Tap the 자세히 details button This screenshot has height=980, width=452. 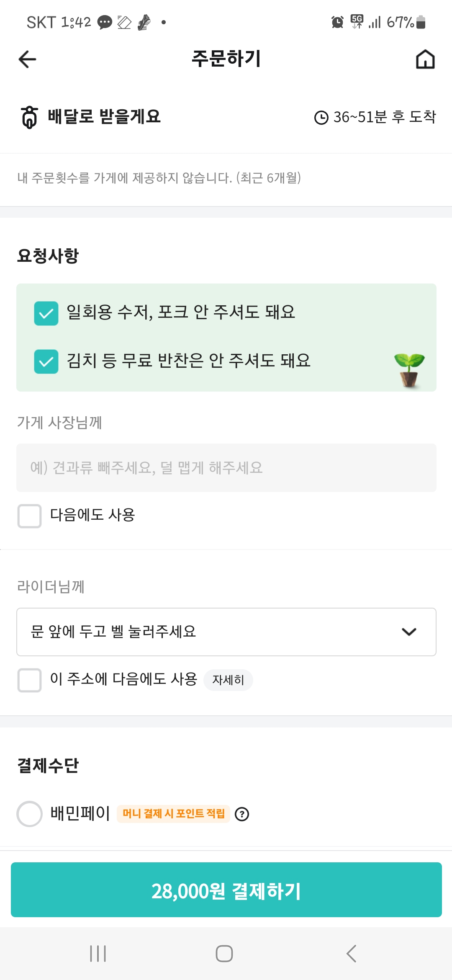click(x=228, y=680)
